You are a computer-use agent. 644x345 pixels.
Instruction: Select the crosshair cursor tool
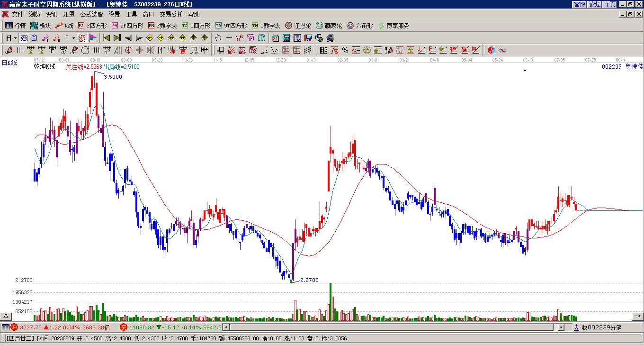pyautogui.click(x=229, y=38)
